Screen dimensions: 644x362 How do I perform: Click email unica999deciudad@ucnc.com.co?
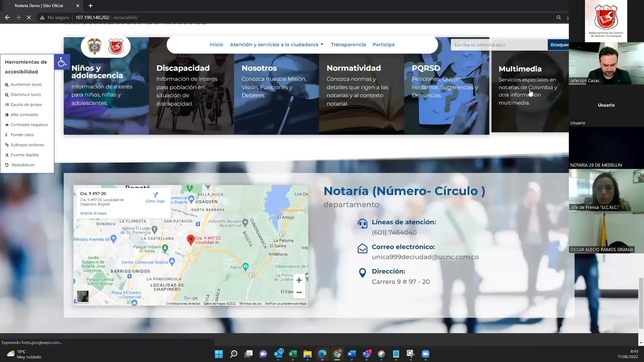click(x=425, y=257)
